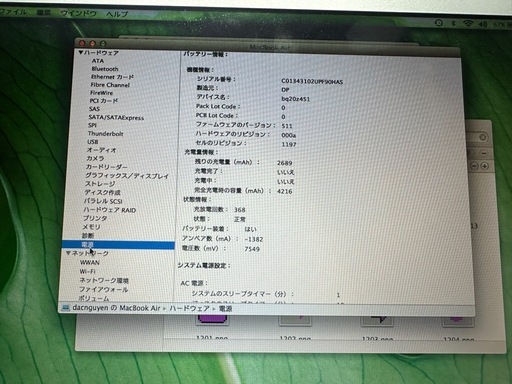
Task: Select Wi-Fi under network section
Action: [x=87, y=271]
